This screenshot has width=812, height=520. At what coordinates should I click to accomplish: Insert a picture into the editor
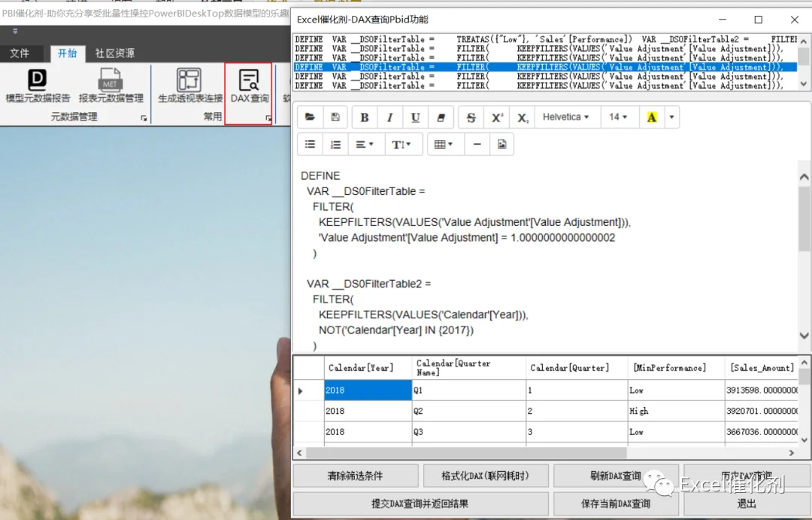(501, 144)
